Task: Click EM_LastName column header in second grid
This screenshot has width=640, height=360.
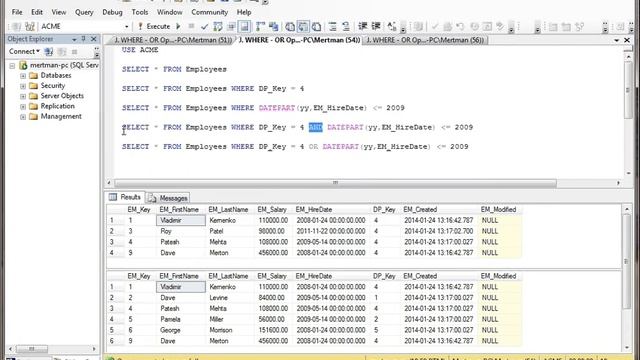Action: coord(230,276)
